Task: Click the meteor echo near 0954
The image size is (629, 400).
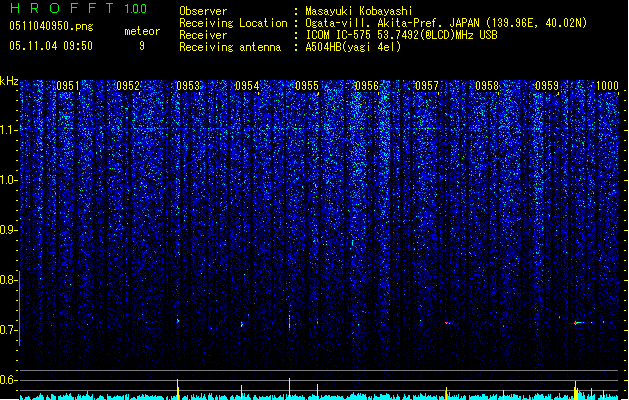Action: tap(241, 324)
